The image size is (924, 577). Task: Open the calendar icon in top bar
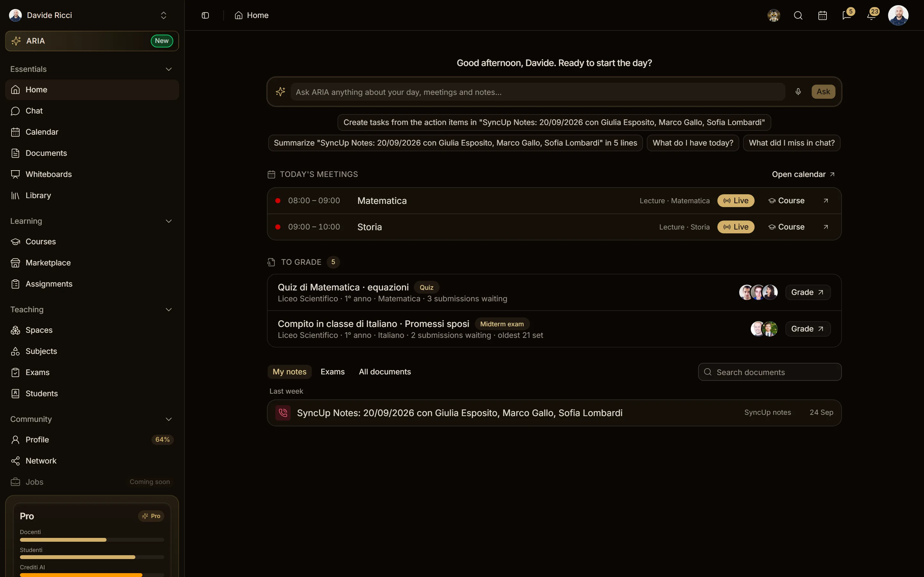822,15
